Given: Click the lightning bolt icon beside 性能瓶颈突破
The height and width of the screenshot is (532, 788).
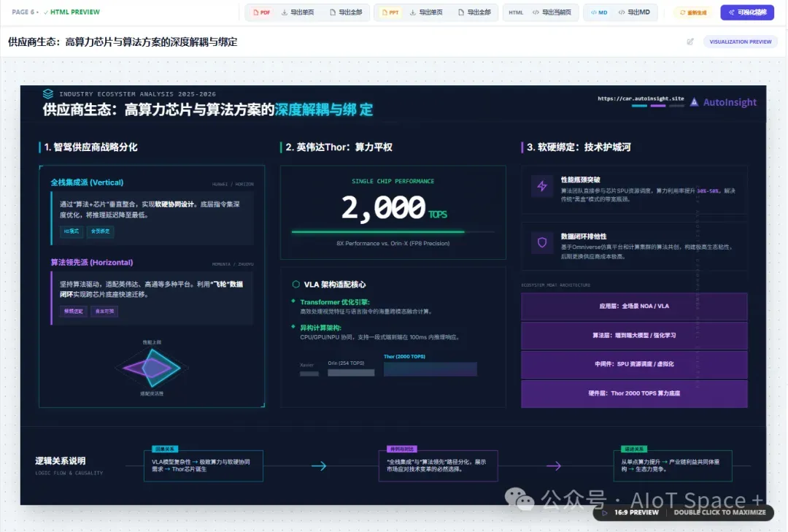Looking at the screenshot, I should click(541, 186).
